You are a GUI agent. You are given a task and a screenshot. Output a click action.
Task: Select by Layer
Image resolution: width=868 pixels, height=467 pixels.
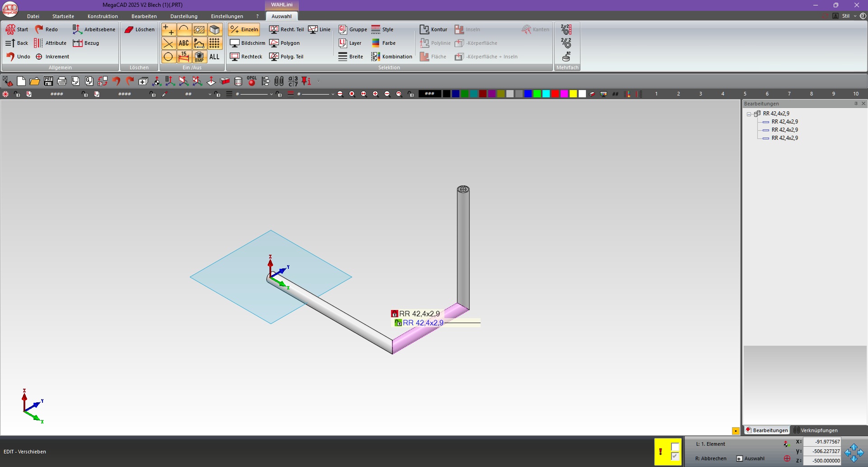(350, 43)
